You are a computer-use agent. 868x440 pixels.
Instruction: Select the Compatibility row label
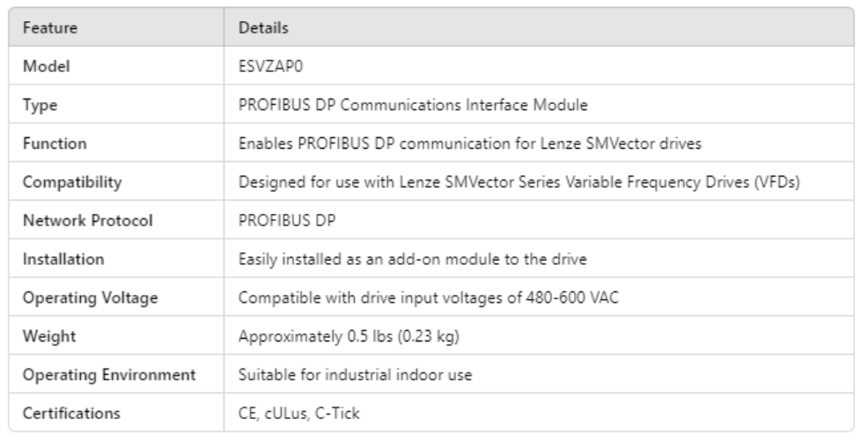[71, 182]
